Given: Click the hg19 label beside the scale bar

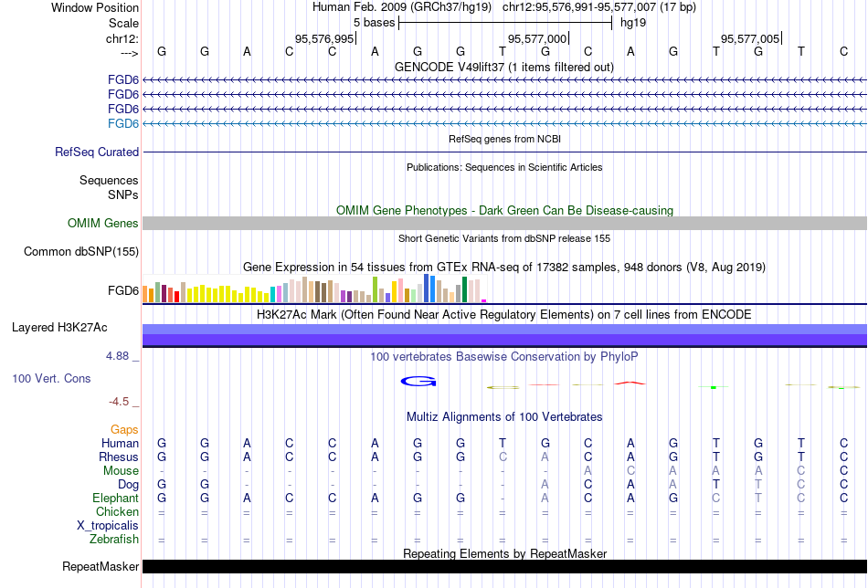Looking at the screenshot, I should pyautogui.click(x=633, y=23).
